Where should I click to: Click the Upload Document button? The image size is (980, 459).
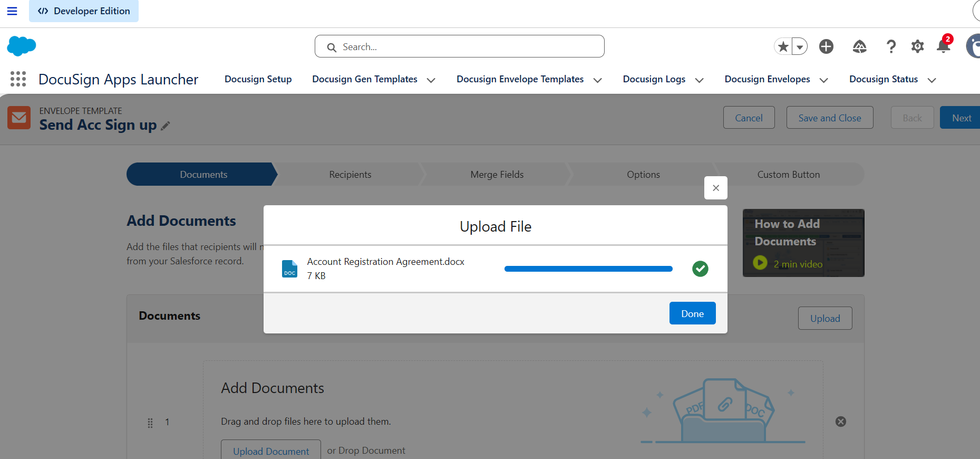(x=271, y=450)
